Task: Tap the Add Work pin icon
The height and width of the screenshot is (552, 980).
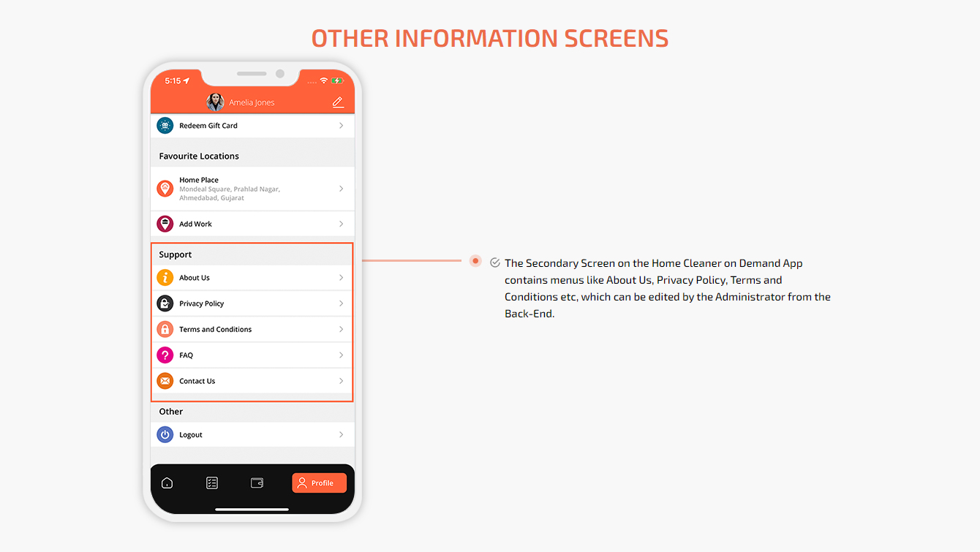Action: (165, 224)
